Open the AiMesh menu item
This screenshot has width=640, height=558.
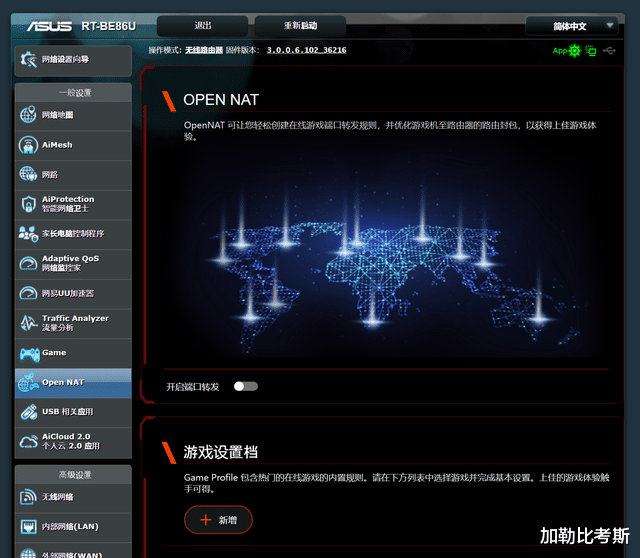(x=73, y=145)
